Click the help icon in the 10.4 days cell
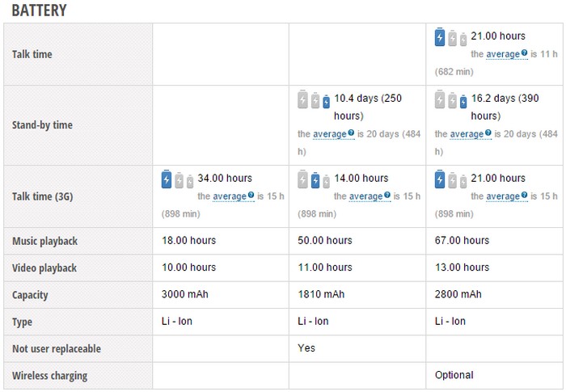This screenshot has height=392, width=566. coord(351,133)
